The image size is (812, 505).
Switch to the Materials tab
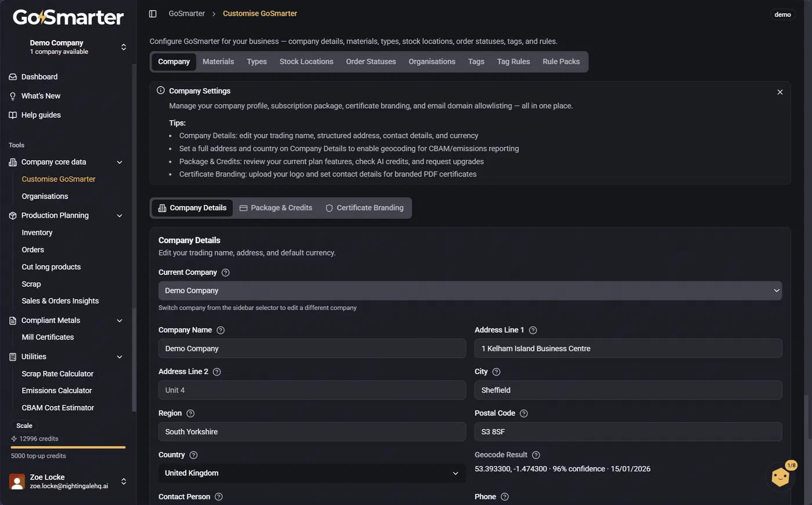coord(218,62)
